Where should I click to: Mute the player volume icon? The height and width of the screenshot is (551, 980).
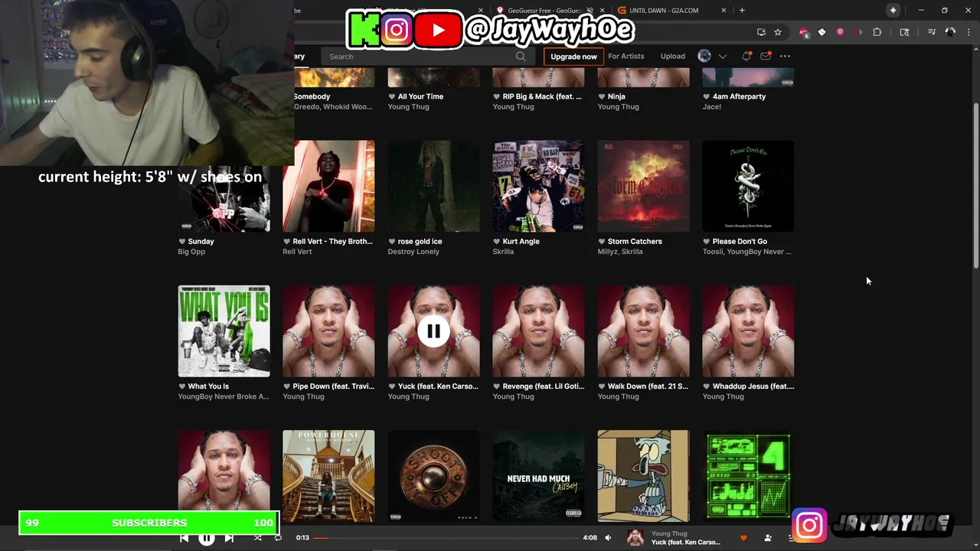(x=608, y=538)
